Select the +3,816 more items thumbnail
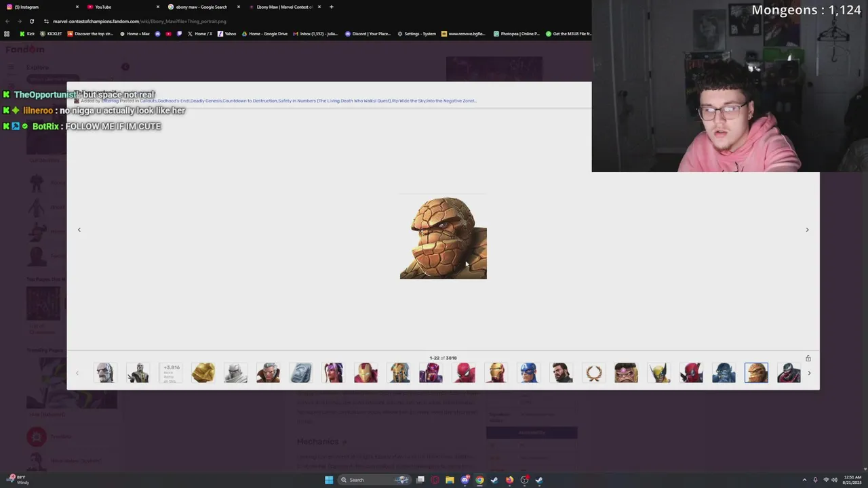Viewport: 868px width, 488px height. click(x=171, y=373)
